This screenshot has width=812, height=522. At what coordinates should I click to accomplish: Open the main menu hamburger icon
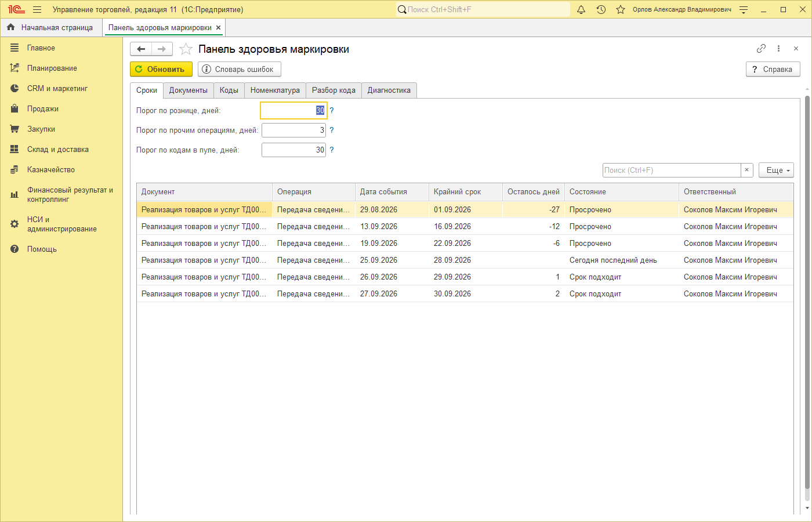pos(37,9)
